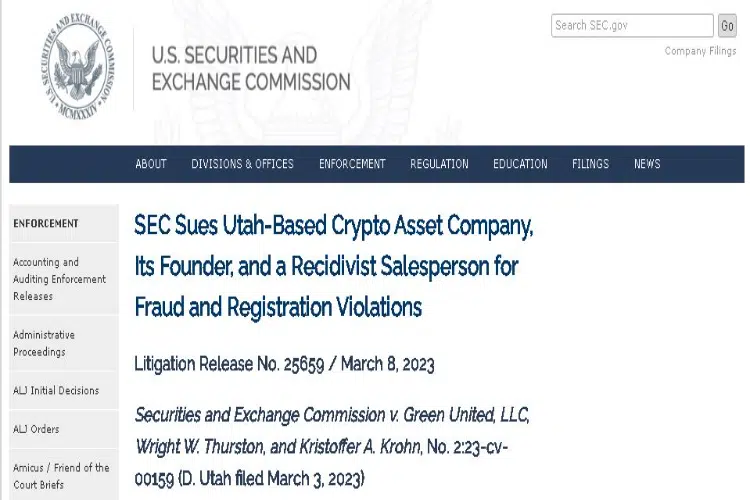750x500 pixels.
Task: Click the Go search button
Action: (727, 25)
